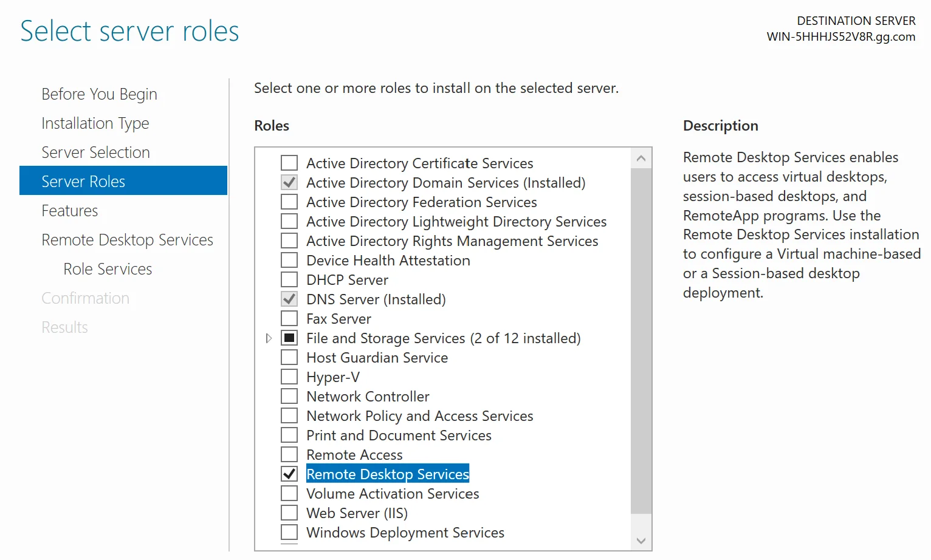
Task: Select the Network Controller role label
Action: (368, 397)
